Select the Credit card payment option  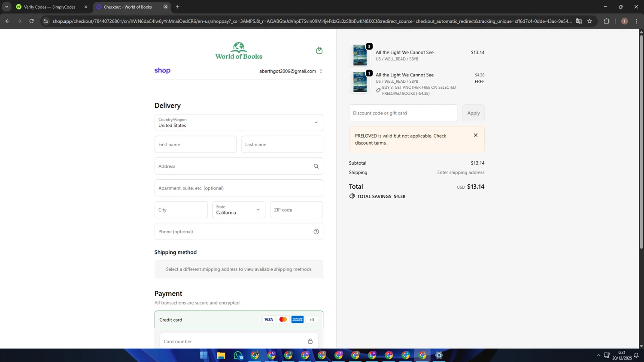click(x=239, y=320)
